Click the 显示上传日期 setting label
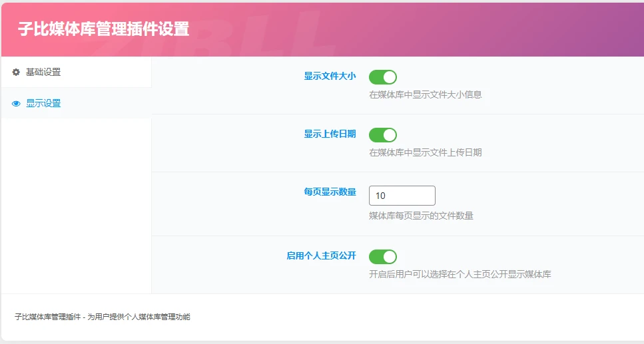The image size is (644, 344). point(330,134)
